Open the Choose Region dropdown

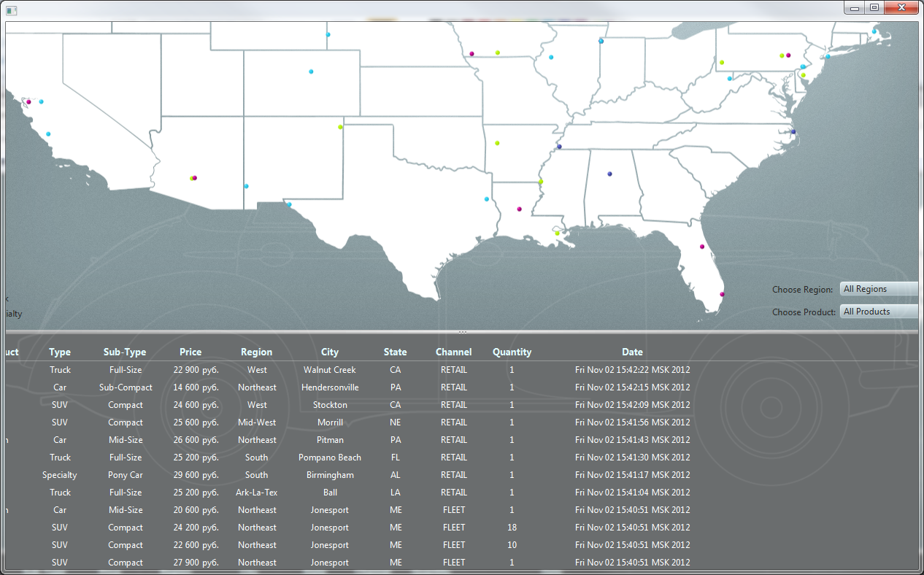(879, 289)
